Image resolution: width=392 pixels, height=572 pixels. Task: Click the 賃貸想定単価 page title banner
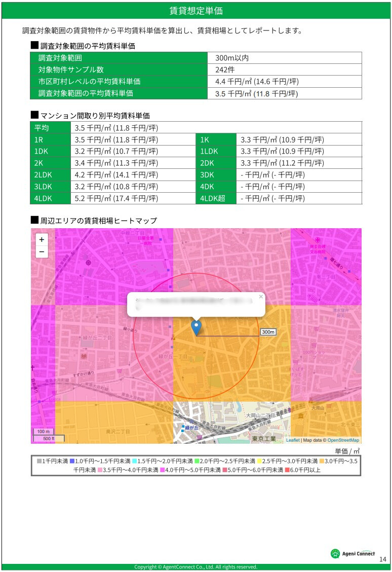tap(196, 11)
